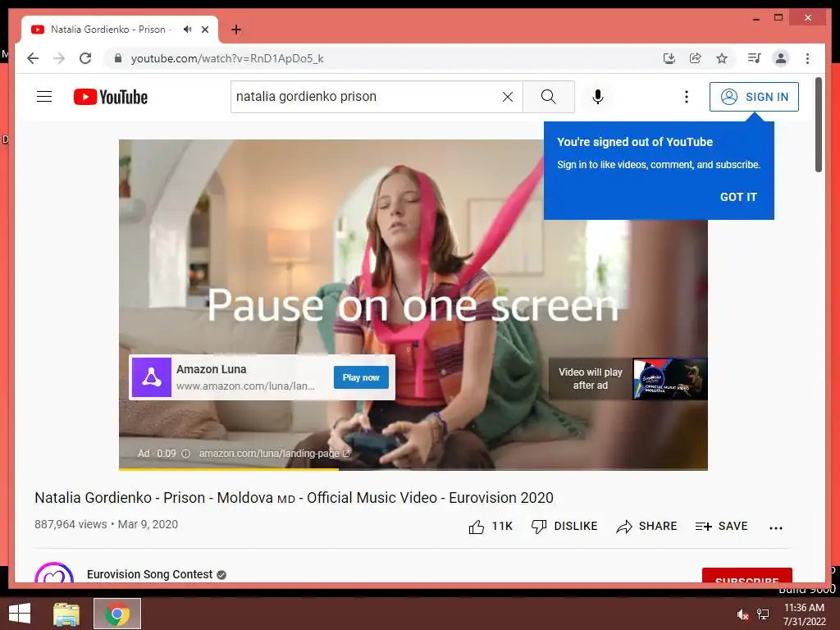Open a new Chrome tab
This screenshot has height=630, width=840.
click(x=235, y=30)
